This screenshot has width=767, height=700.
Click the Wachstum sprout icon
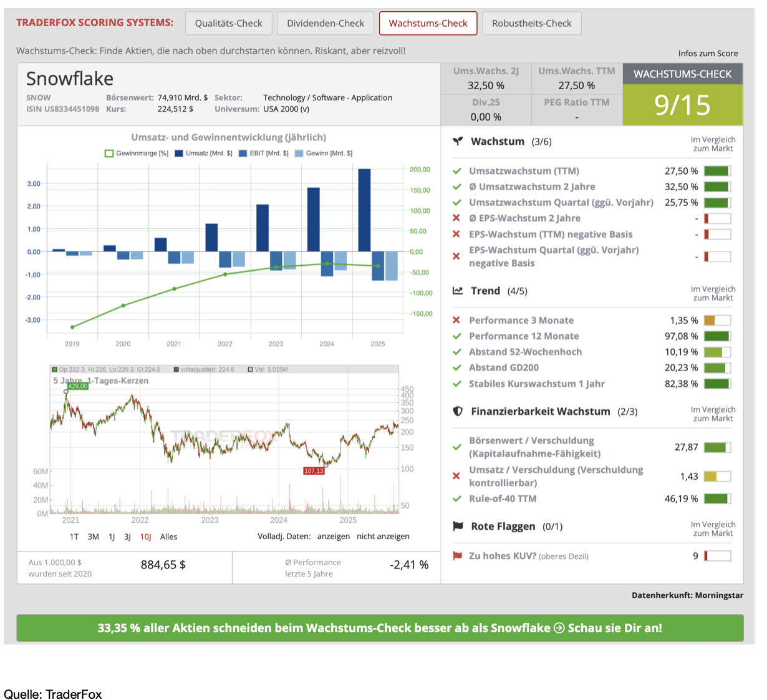[458, 142]
